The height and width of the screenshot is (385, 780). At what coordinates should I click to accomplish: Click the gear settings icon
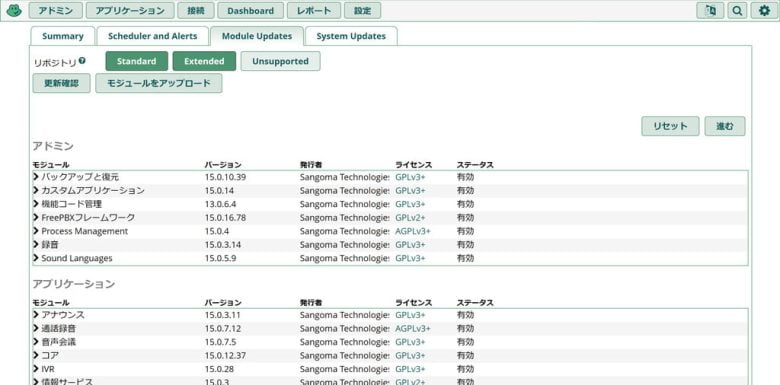(765, 10)
